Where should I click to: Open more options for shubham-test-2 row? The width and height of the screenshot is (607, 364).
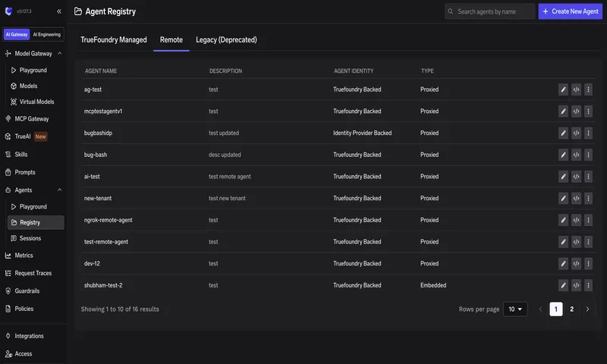point(589,285)
